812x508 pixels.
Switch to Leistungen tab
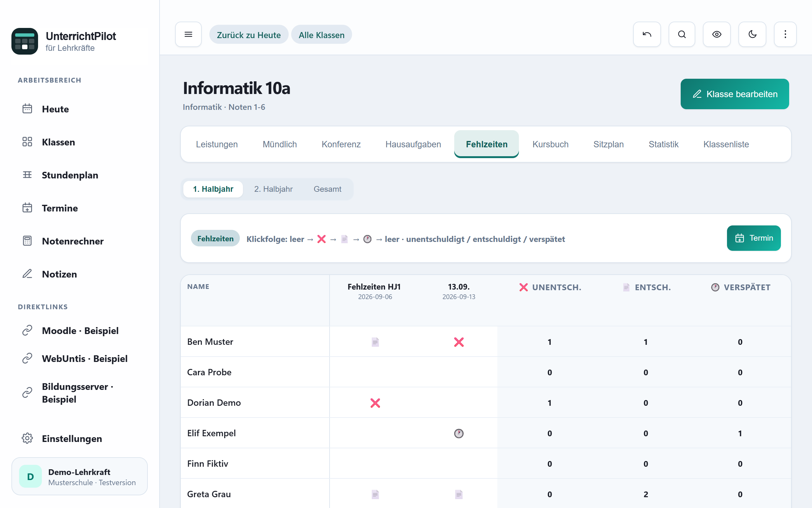coord(217,144)
